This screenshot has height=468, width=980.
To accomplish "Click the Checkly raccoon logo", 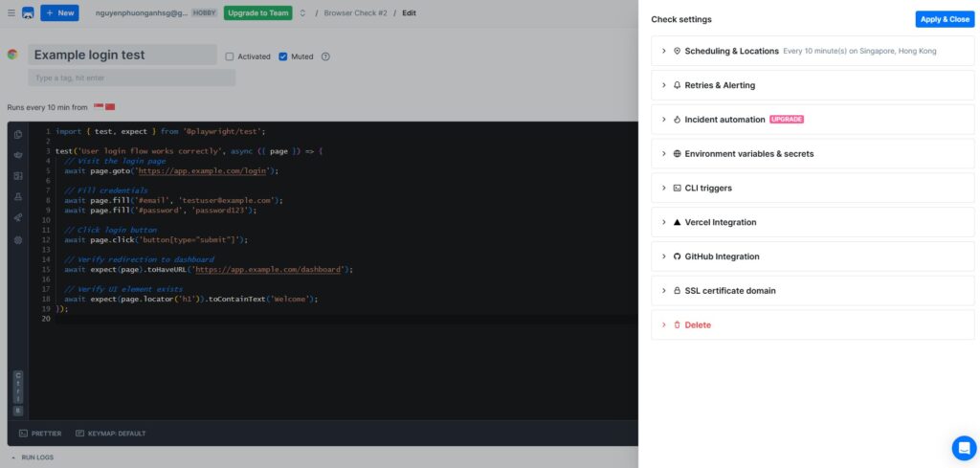I will point(27,13).
